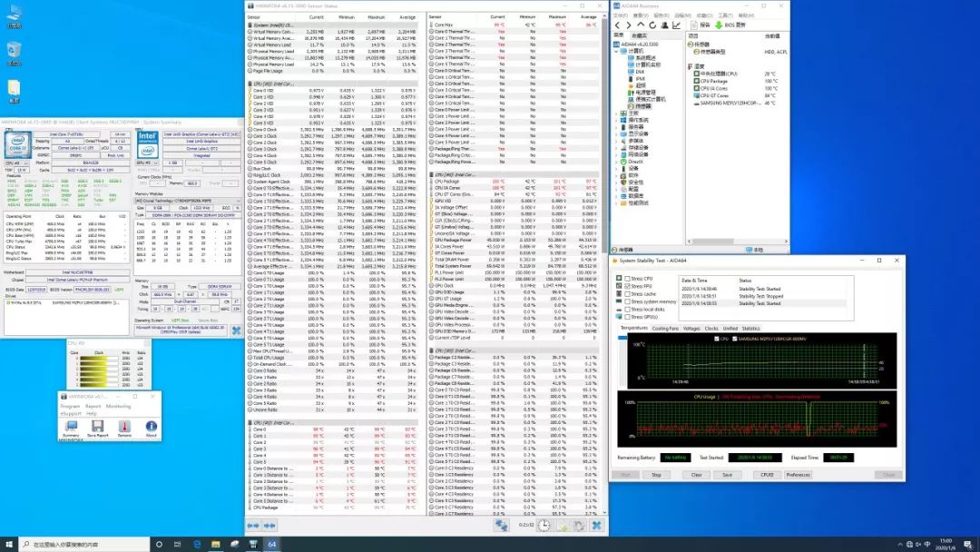Go up one level in AIDA64
The width and height of the screenshot is (980, 552).
pyautogui.click(x=641, y=25)
